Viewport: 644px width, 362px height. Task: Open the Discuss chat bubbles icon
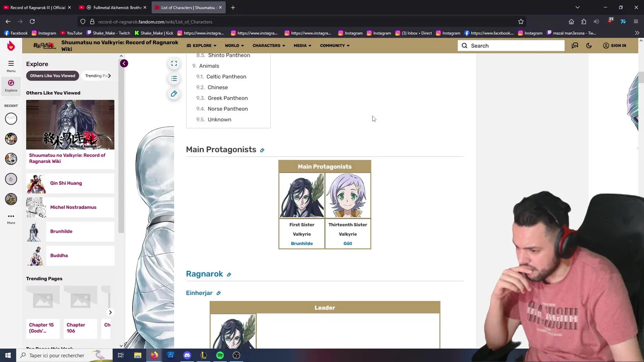coord(575,46)
